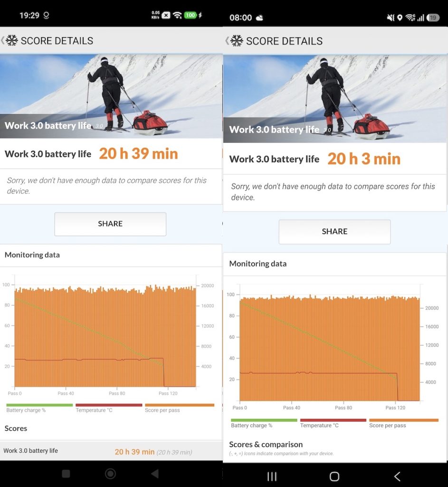Tap the location pin status icon
The image size is (448, 487).
400,18
